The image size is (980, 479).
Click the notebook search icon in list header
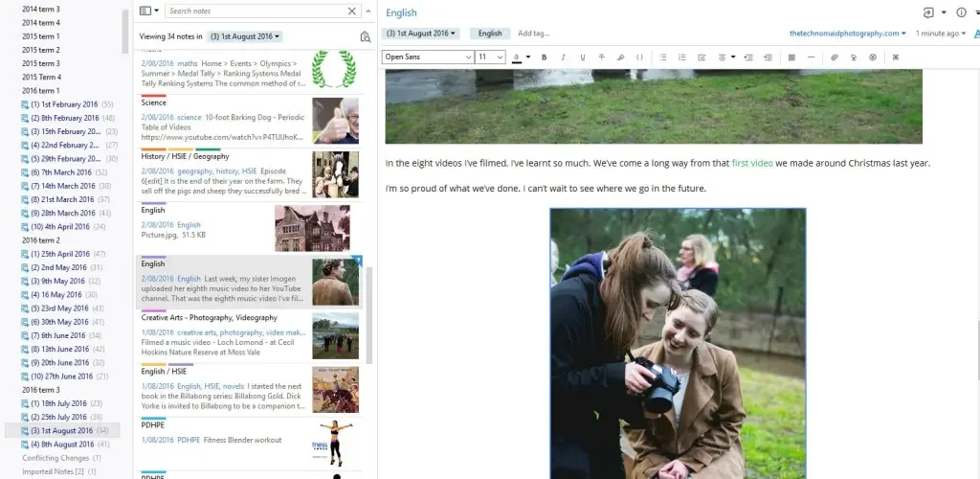coord(366,37)
